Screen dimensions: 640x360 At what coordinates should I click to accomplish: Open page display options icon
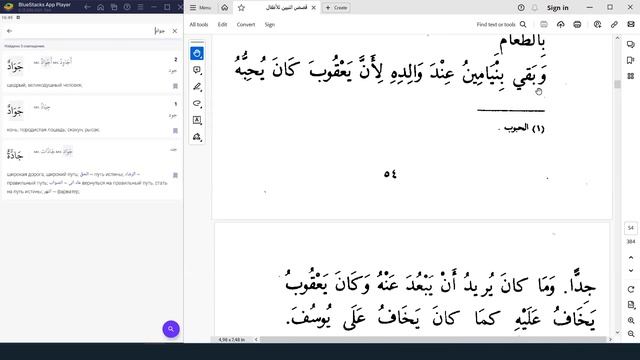[x=631, y=305]
